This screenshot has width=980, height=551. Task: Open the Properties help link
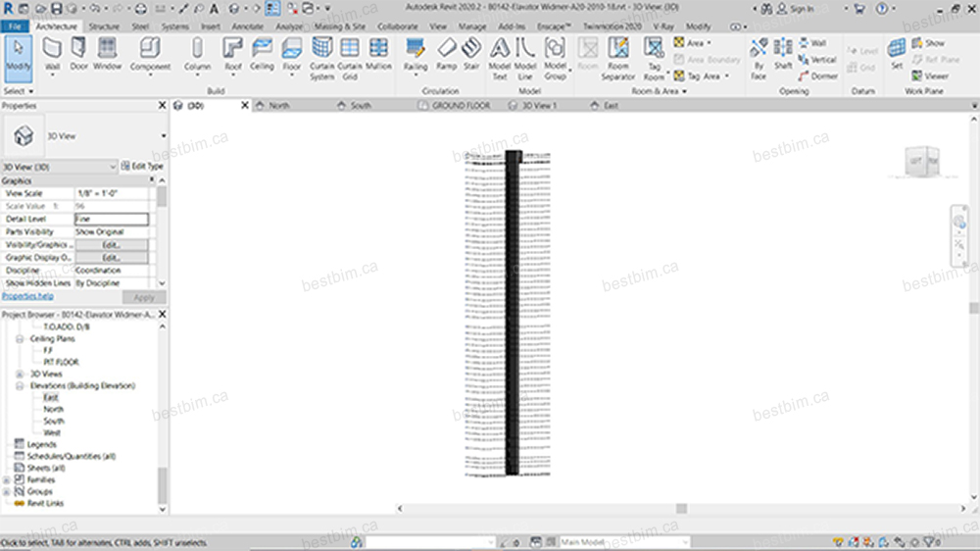pyautogui.click(x=27, y=295)
